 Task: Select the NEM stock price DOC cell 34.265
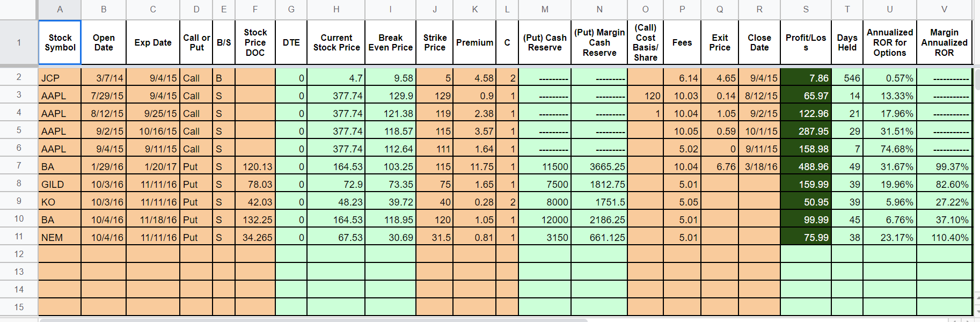(x=255, y=237)
